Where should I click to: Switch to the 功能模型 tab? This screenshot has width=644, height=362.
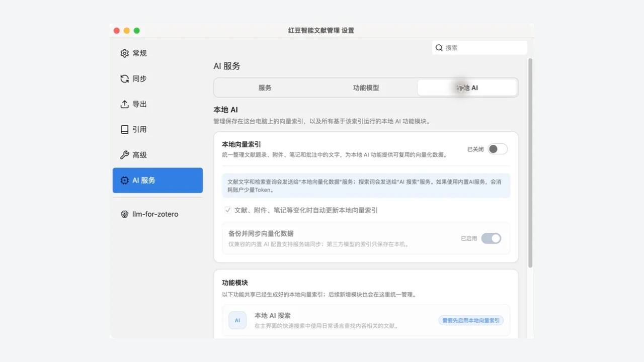[x=366, y=87]
